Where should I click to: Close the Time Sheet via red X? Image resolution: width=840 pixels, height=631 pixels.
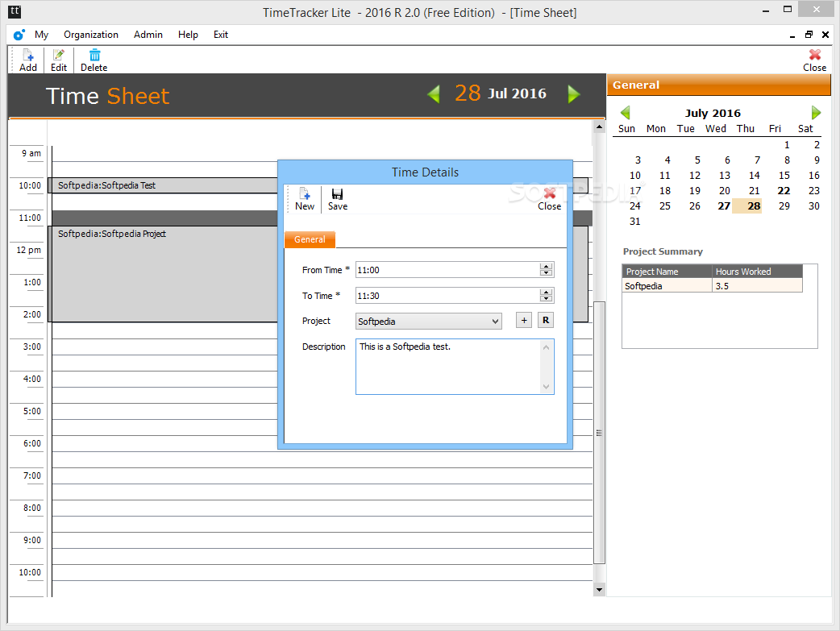(814, 60)
